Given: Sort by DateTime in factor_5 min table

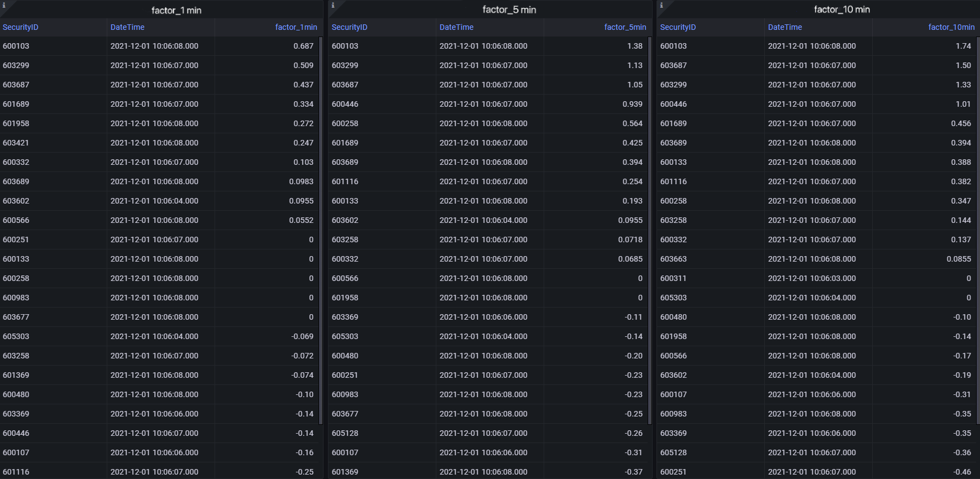Looking at the screenshot, I should point(456,27).
